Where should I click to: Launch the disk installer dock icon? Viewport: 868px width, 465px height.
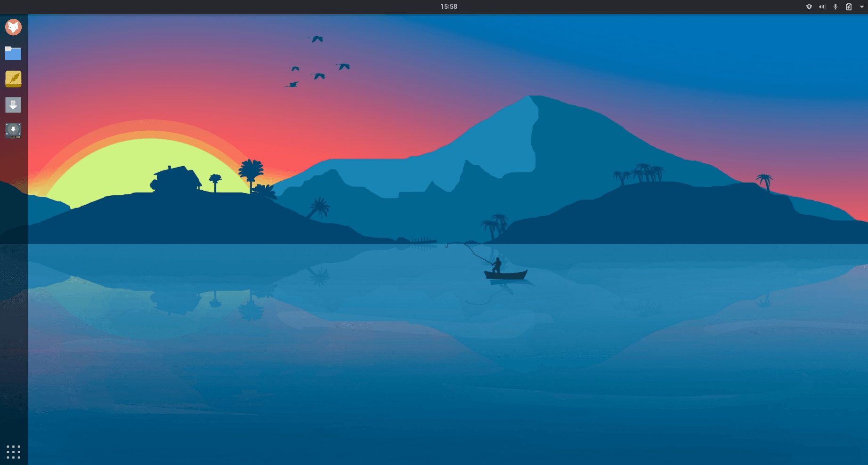(x=13, y=130)
